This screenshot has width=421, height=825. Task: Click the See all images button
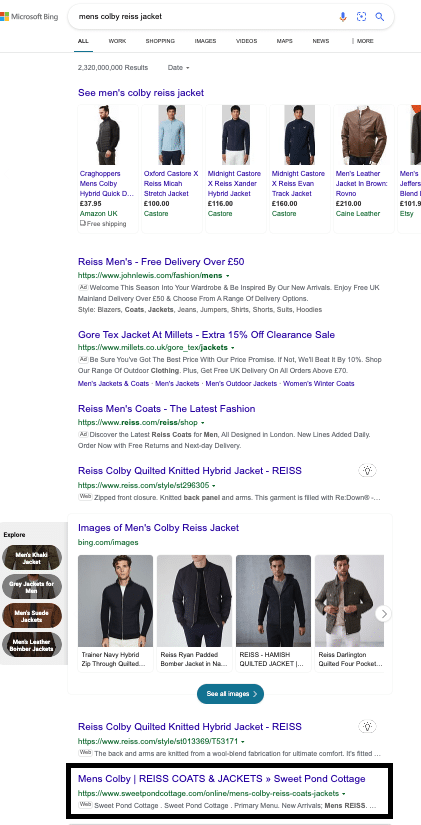(x=230, y=694)
